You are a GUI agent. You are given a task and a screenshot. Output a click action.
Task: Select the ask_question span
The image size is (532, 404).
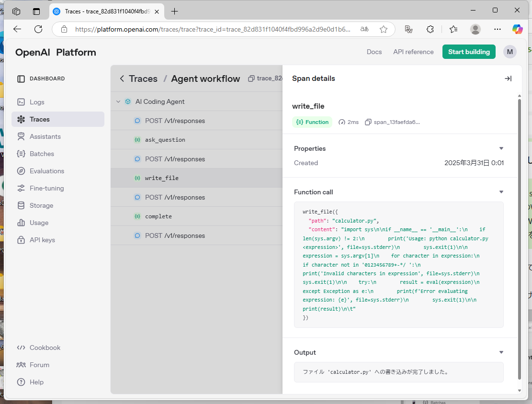196,140
